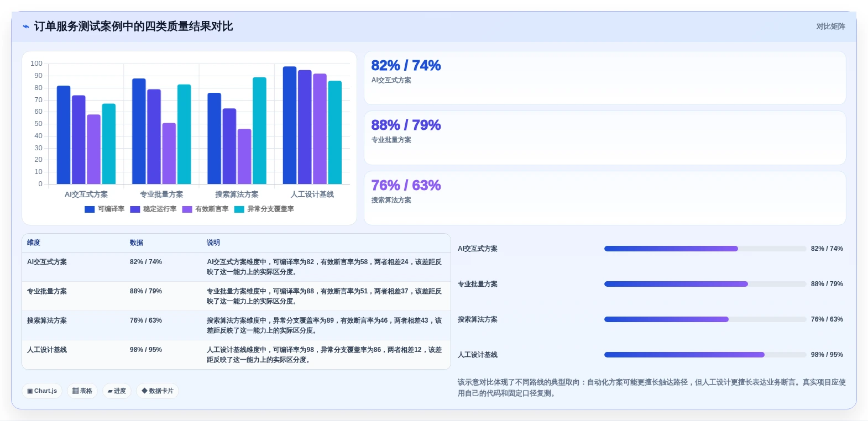Image resolution: width=868 pixels, height=421 pixels.
Task: Click the summary note paragraph at bottom right
Action: (652, 388)
